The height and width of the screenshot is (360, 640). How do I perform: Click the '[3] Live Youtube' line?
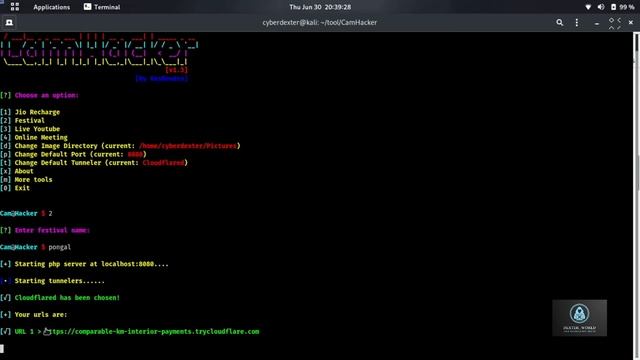[x=30, y=129]
